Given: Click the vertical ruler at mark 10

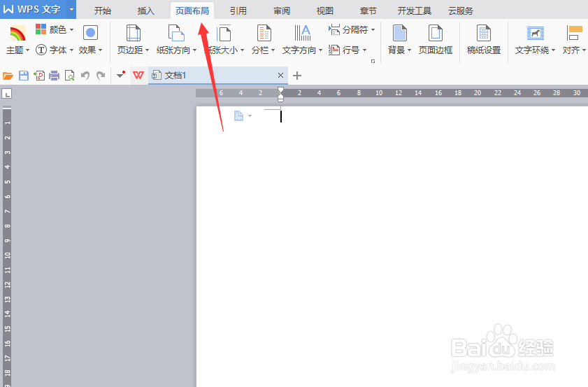Looking at the screenshot, I should tap(7, 255).
